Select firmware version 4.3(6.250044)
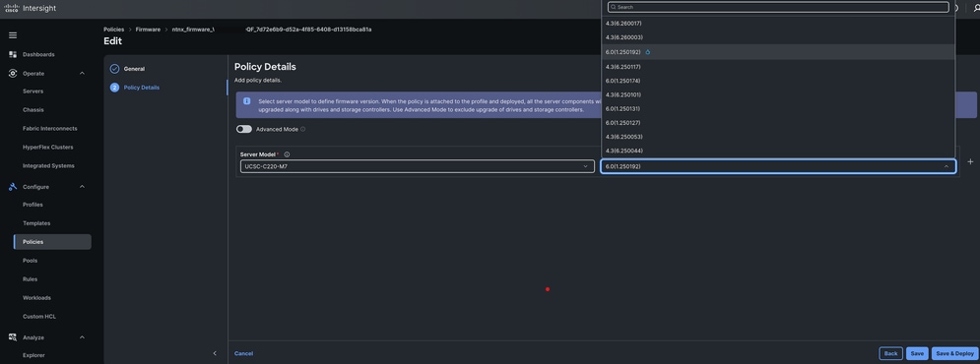 [778, 151]
